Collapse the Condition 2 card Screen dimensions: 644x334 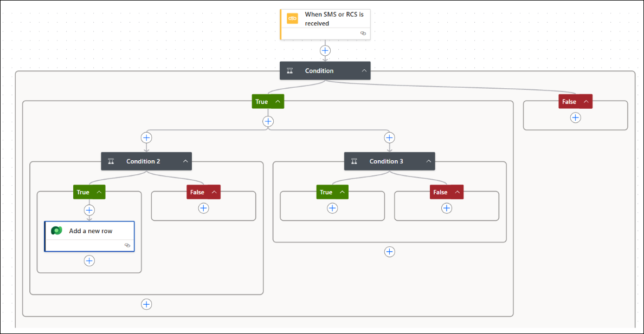point(185,161)
